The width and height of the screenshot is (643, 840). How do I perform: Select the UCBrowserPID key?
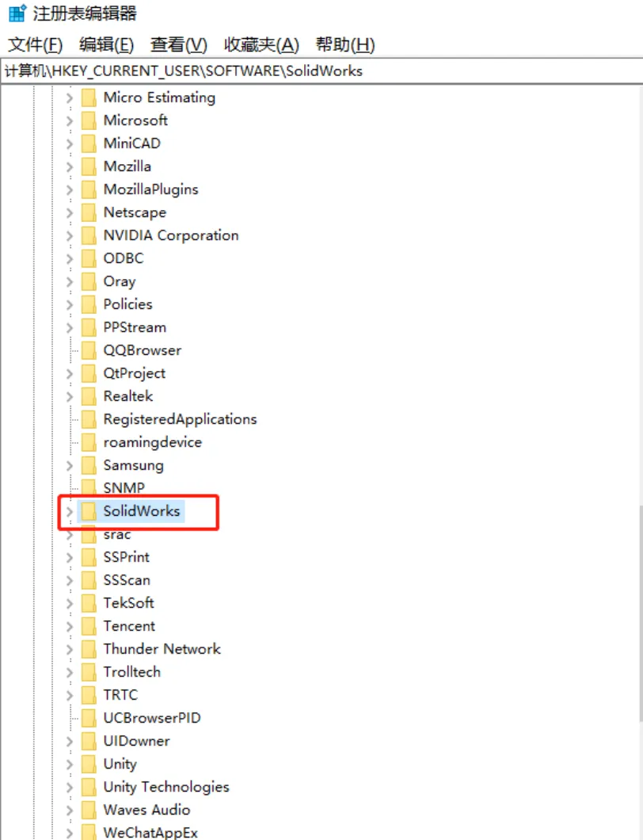click(x=152, y=718)
